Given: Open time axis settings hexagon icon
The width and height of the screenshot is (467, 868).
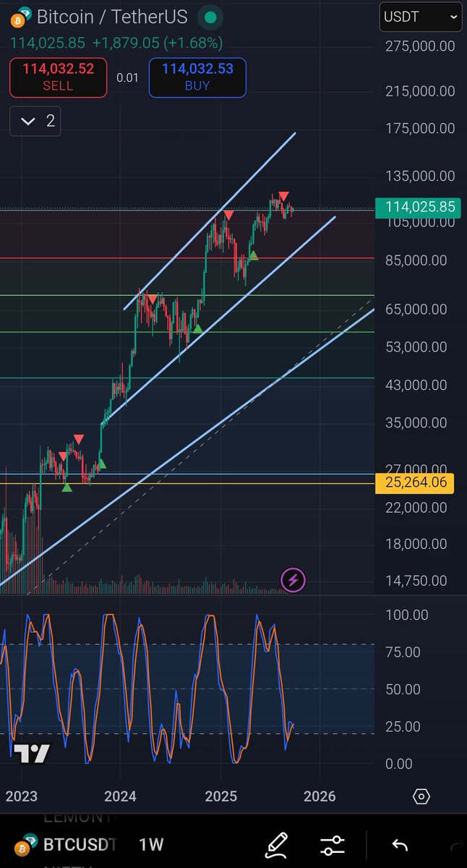Looking at the screenshot, I should coord(421,796).
